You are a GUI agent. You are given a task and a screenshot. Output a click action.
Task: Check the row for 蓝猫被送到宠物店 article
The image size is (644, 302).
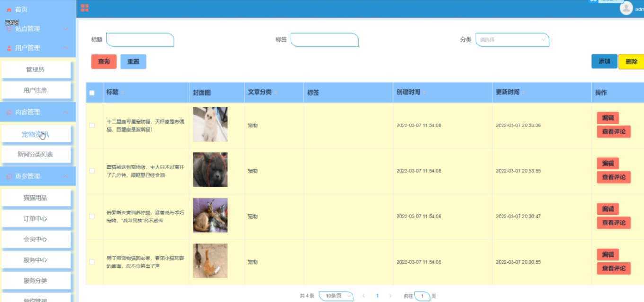point(92,171)
